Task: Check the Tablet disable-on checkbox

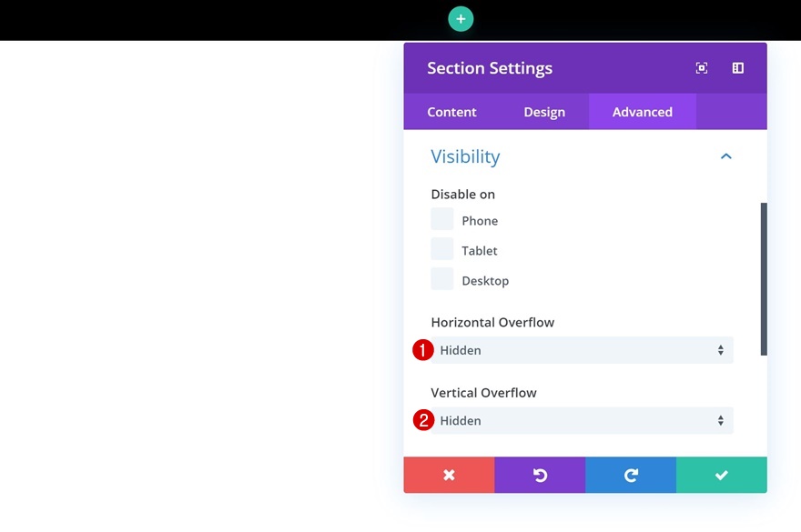Action: tap(442, 249)
